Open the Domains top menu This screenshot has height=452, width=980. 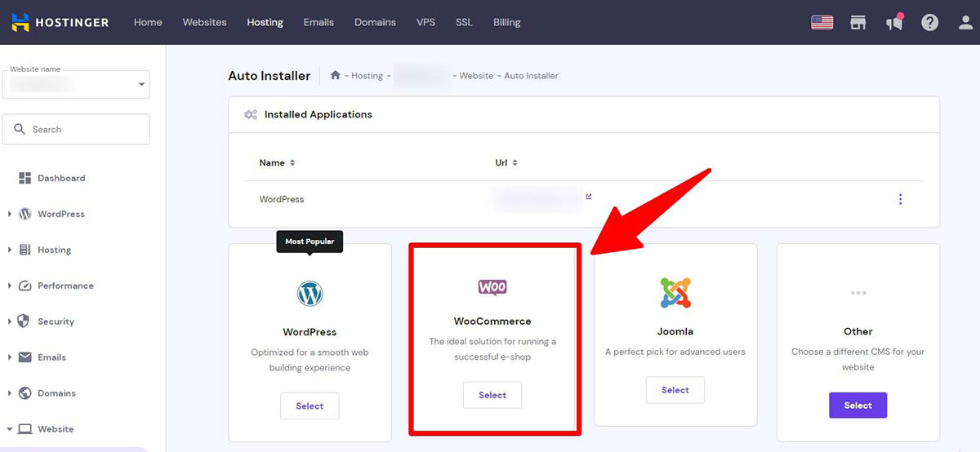pyautogui.click(x=375, y=22)
